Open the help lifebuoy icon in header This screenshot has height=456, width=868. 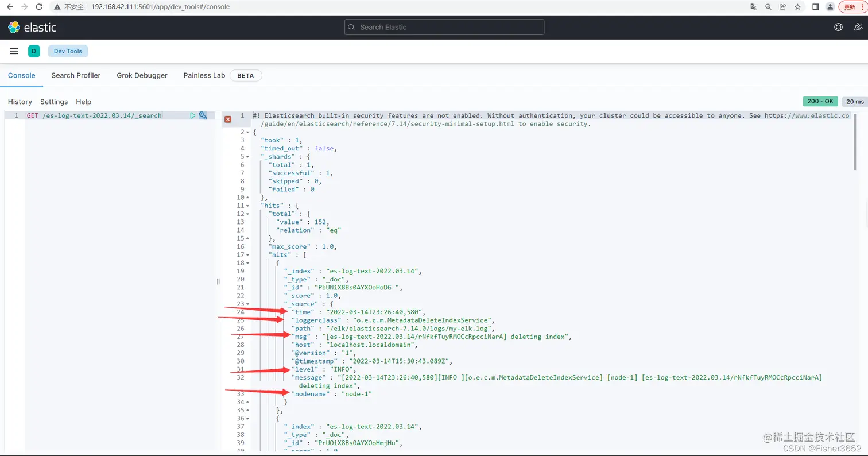(838, 27)
